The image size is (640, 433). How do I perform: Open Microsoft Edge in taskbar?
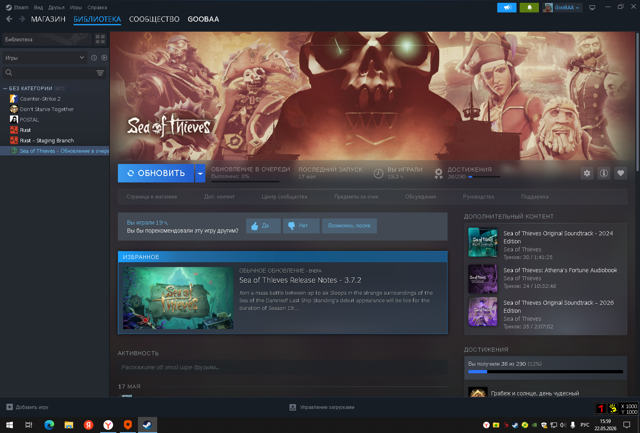[49, 425]
